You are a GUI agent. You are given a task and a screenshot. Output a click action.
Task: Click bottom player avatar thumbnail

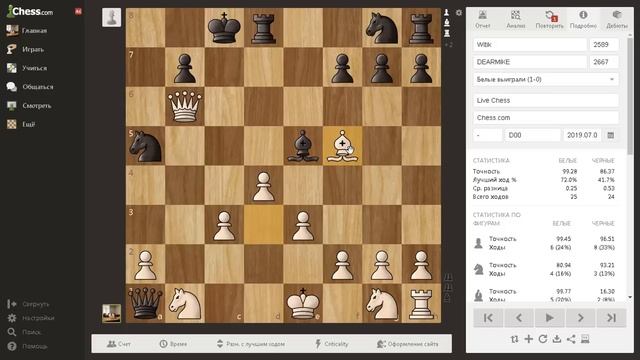pos(111,313)
